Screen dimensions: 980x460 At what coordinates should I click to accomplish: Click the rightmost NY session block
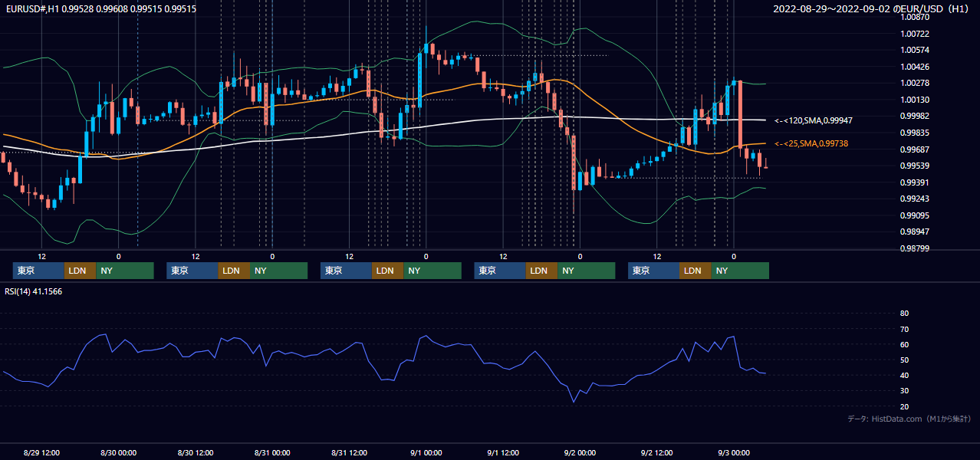[x=740, y=271]
